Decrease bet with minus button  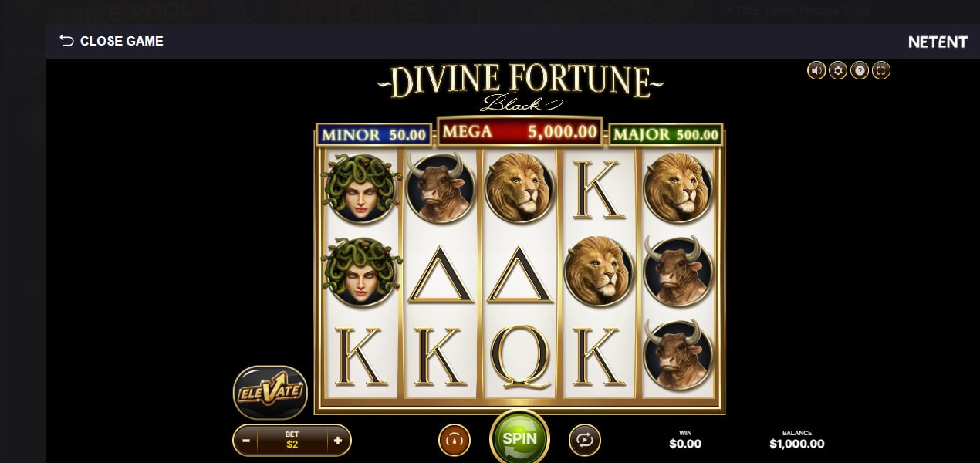[246, 441]
